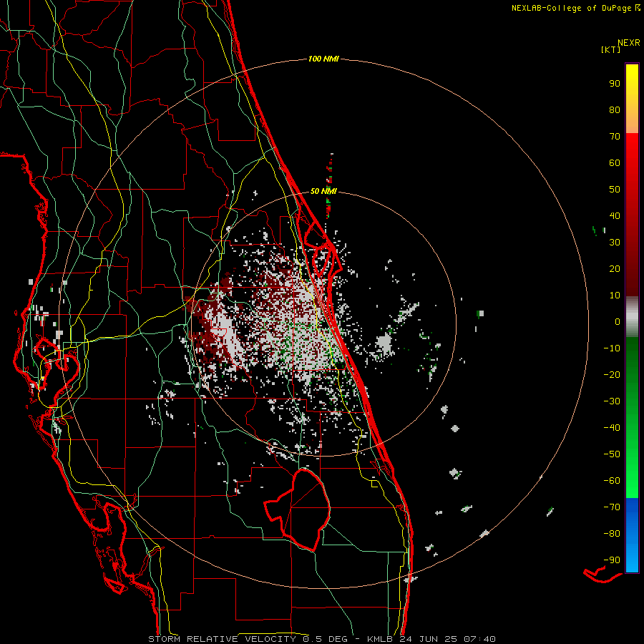Click the gray zero-velocity segment of the color bar

click(632, 317)
